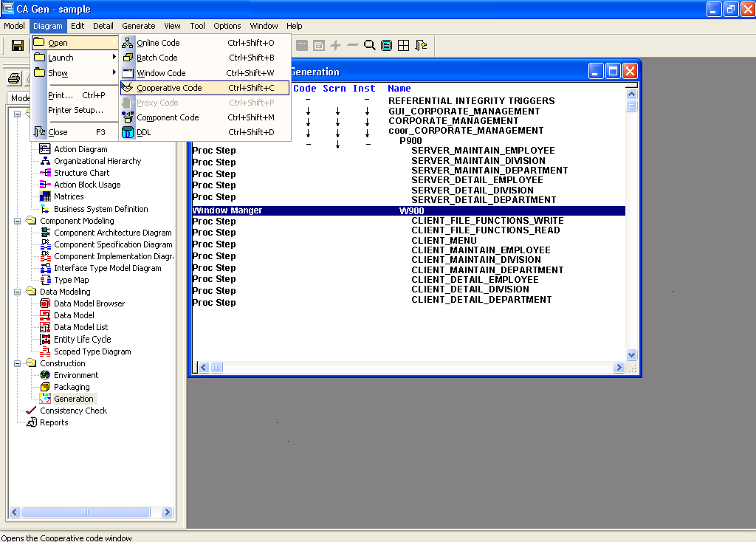Click the Environment globe icon

[45, 375]
